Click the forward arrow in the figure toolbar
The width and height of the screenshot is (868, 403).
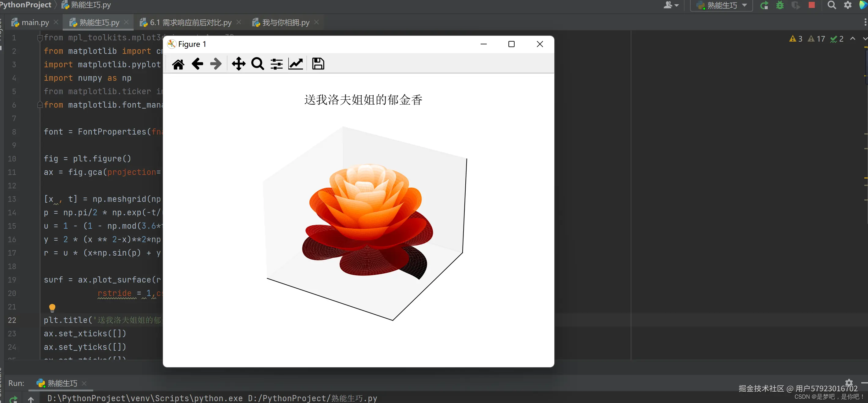click(x=216, y=64)
